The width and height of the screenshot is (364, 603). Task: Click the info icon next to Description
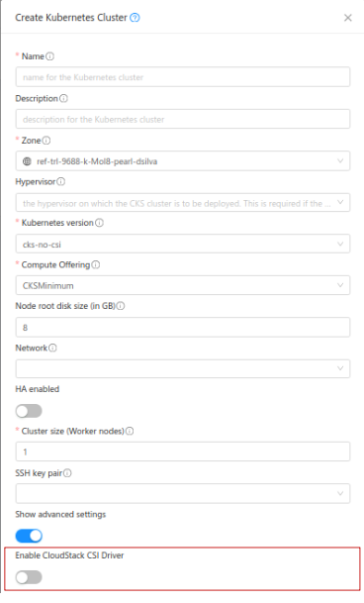(64, 98)
